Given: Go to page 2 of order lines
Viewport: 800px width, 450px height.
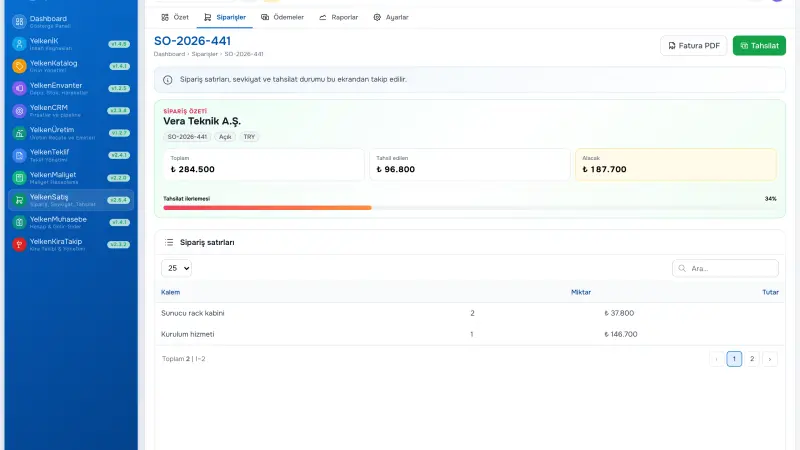Looking at the screenshot, I should point(752,359).
